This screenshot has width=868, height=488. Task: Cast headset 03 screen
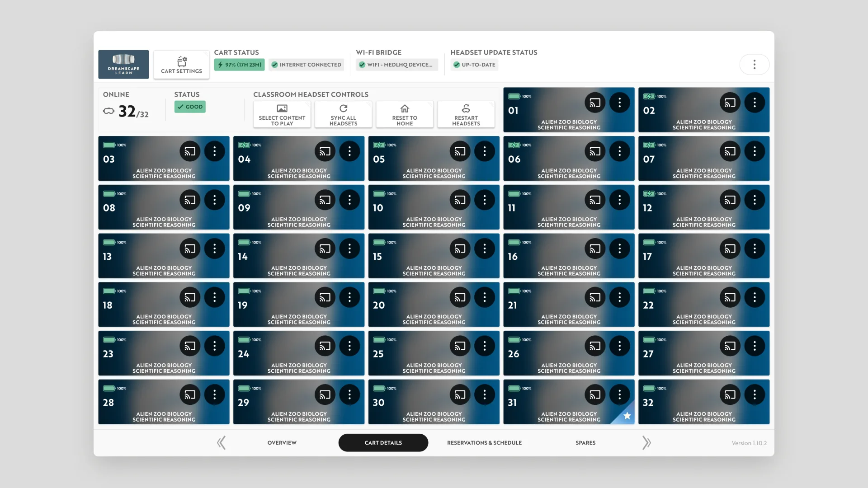coord(190,151)
